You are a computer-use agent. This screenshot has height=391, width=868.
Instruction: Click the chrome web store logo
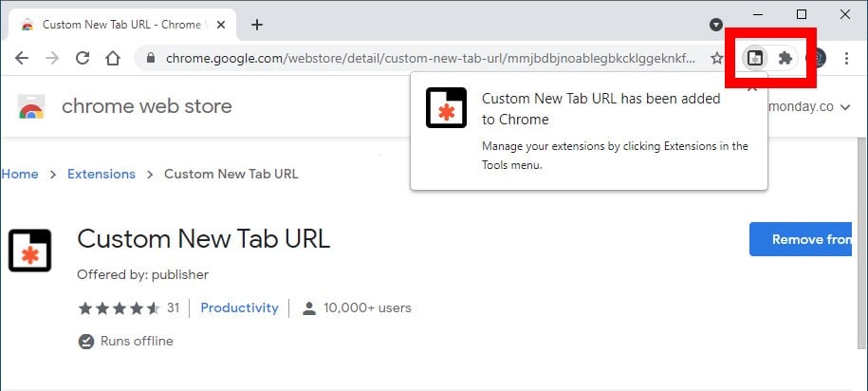coord(31,106)
